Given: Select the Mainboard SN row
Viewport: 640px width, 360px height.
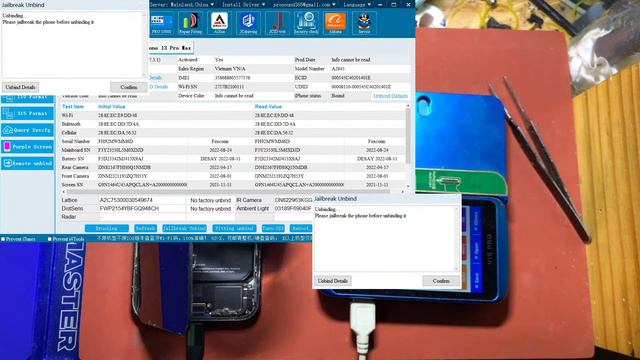Looking at the screenshot, I should coord(233,150).
